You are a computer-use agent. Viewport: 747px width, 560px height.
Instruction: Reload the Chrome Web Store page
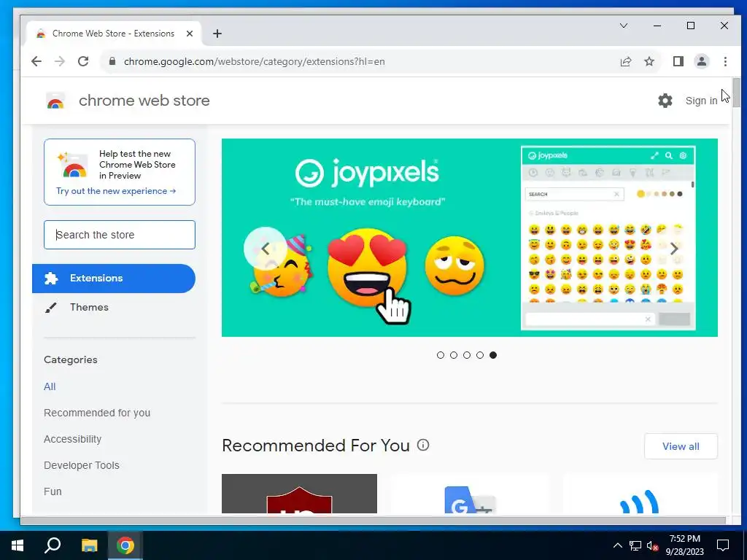(83, 61)
